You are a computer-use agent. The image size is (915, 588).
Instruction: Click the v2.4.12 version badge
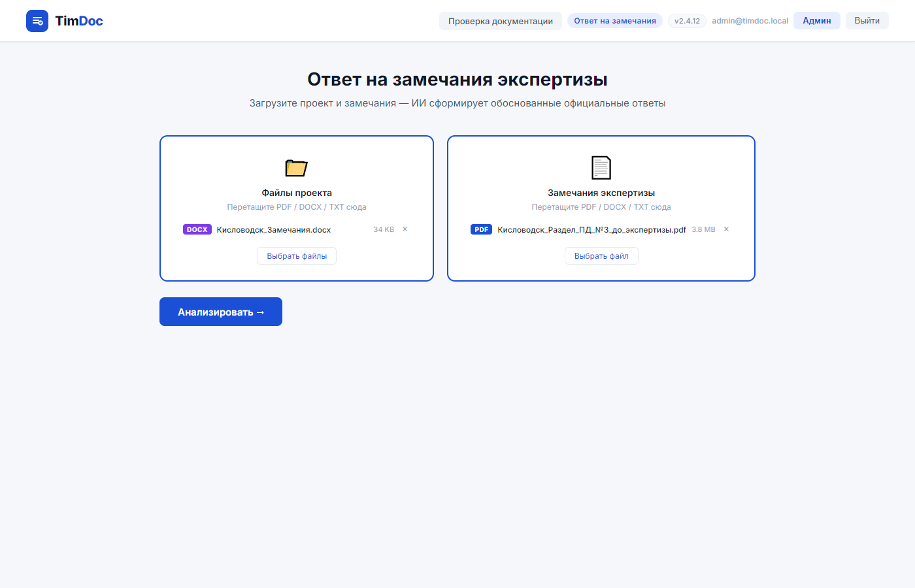[x=687, y=20]
